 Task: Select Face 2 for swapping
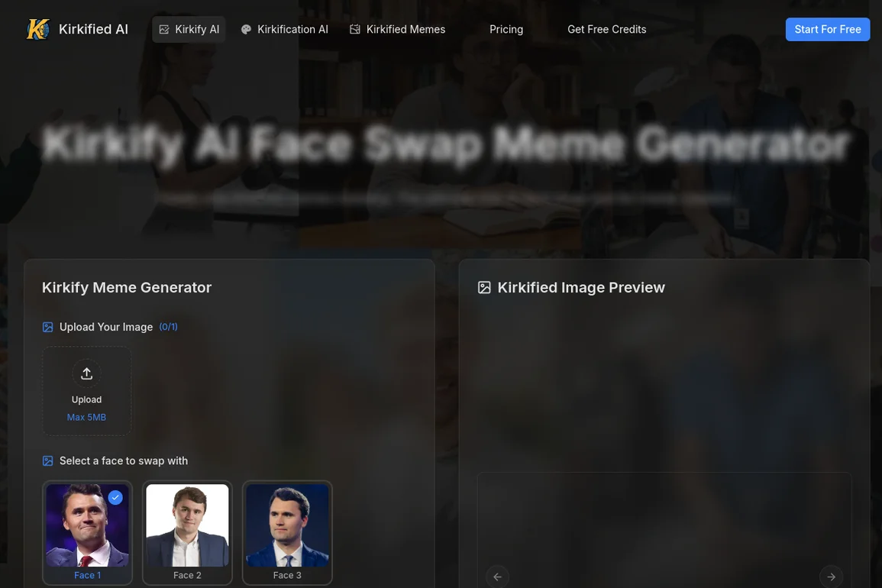point(187,532)
